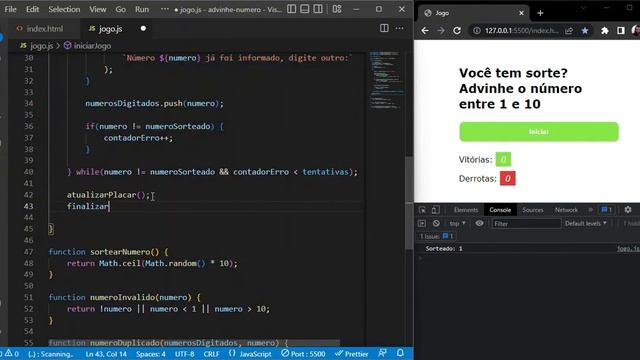Screen dimensions: 640x360
Task: Change indentation via Spaces: 4
Action: pyautogui.click(x=151, y=354)
